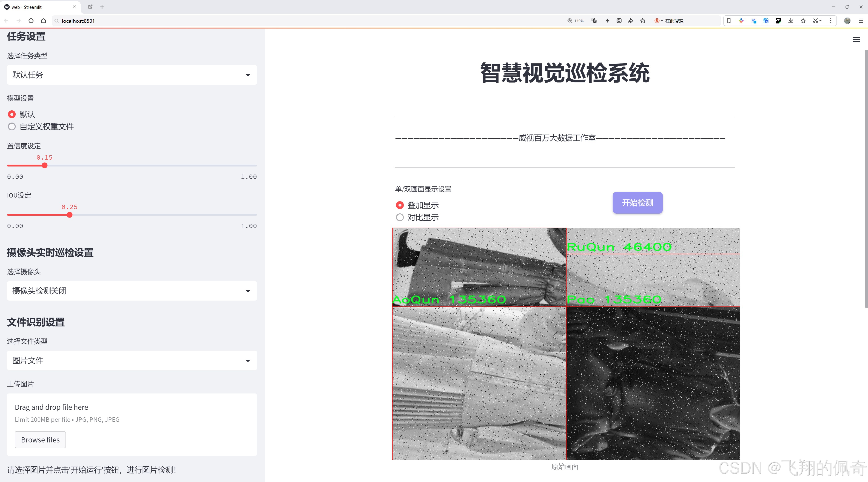Open the browser three-dot options menu

(831, 20)
